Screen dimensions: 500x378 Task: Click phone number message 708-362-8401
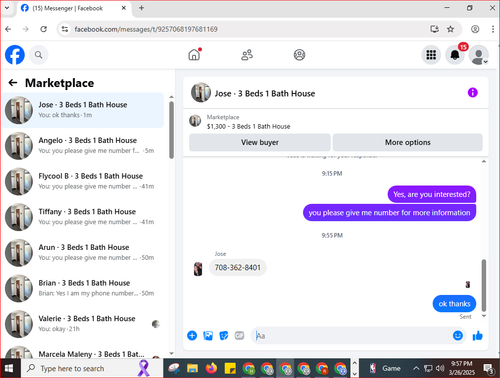click(238, 267)
